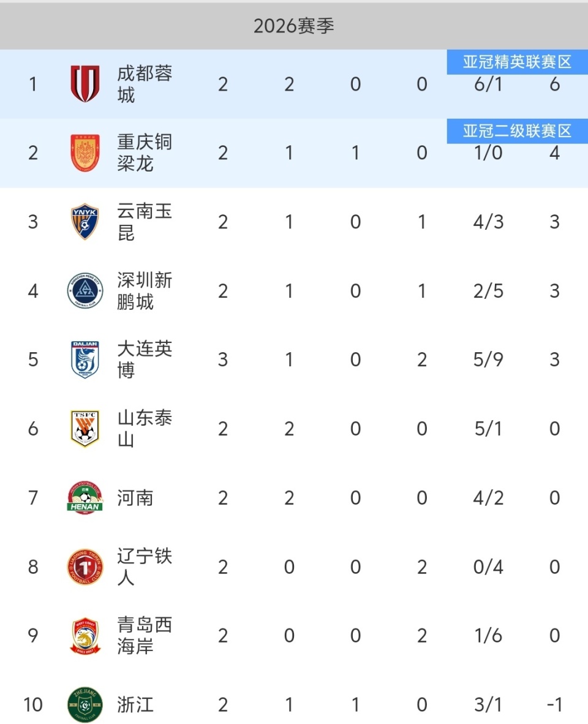Click team name 浙江

tap(135, 704)
